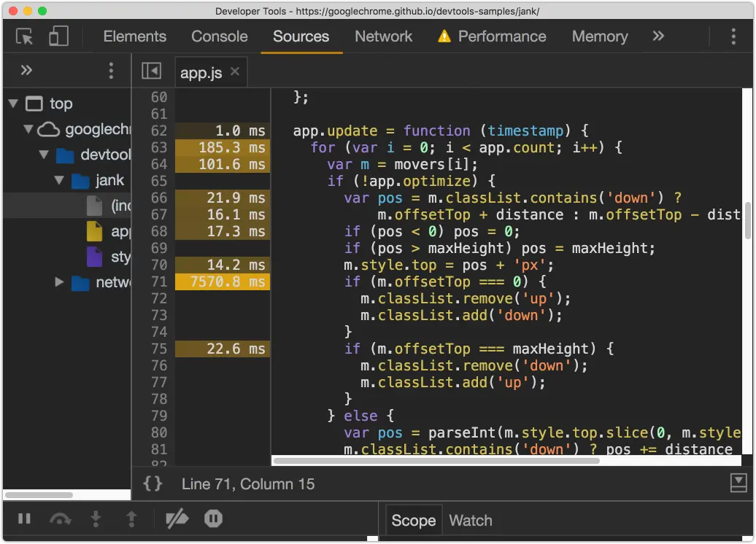Click line number 71 in gutter
The width and height of the screenshot is (756, 544).
[158, 281]
